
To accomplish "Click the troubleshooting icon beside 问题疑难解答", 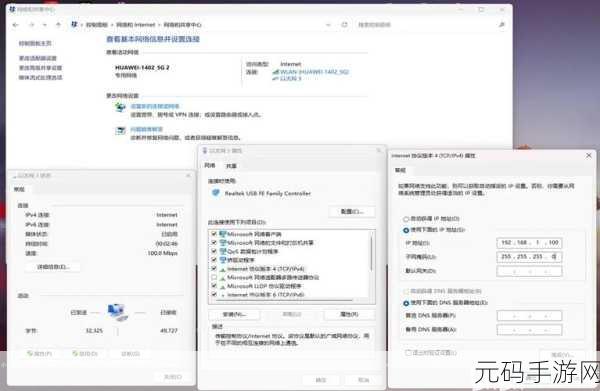I will (121, 131).
